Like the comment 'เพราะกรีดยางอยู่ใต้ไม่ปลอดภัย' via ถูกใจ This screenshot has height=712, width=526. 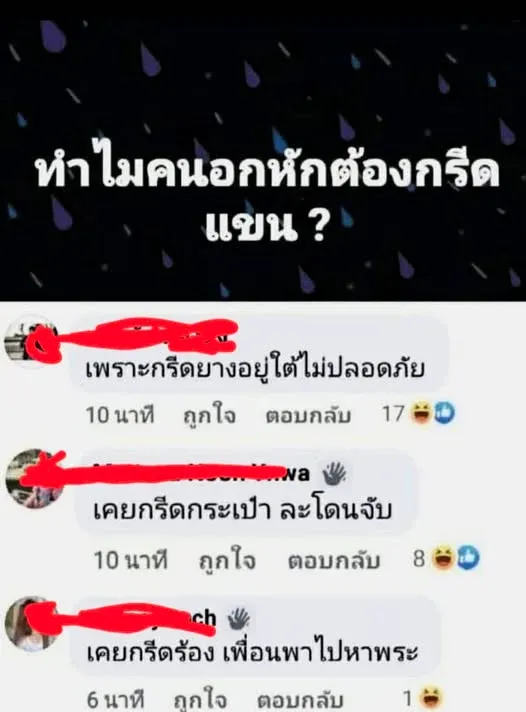click(209, 415)
